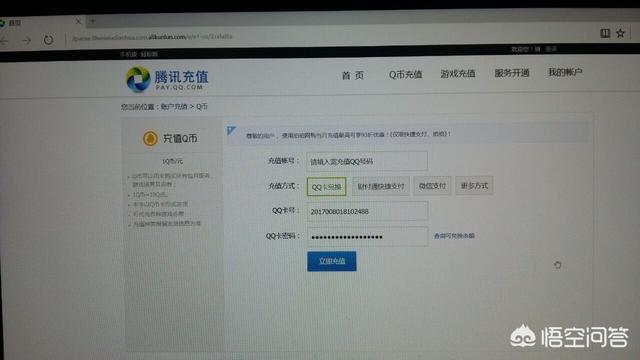Open the reading view book icon

point(605,33)
